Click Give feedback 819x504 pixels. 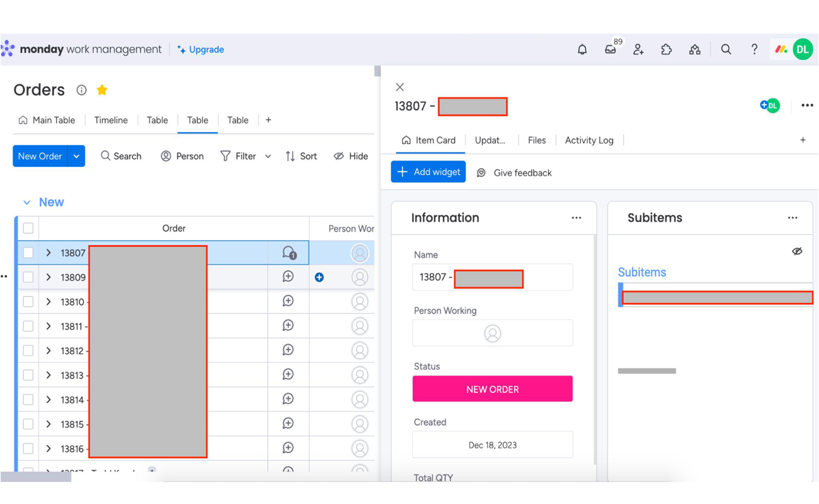coord(514,173)
